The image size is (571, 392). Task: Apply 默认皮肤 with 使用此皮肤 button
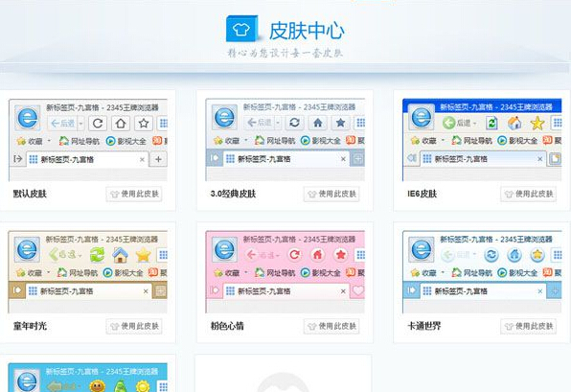click(x=134, y=194)
